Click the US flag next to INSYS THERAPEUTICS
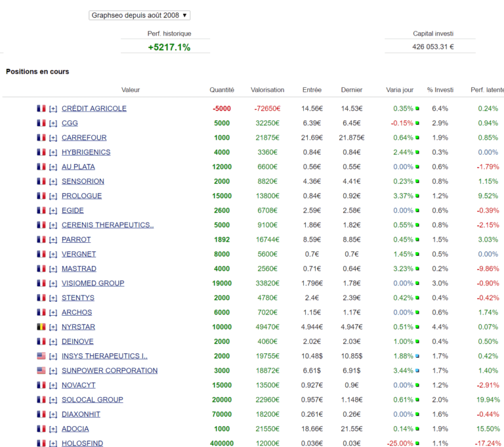504x447 pixels. pyautogui.click(x=41, y=356)
